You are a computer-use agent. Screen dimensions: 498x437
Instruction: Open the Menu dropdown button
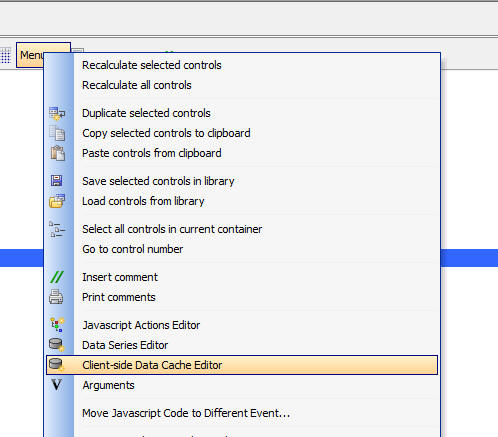click(43, 55)
